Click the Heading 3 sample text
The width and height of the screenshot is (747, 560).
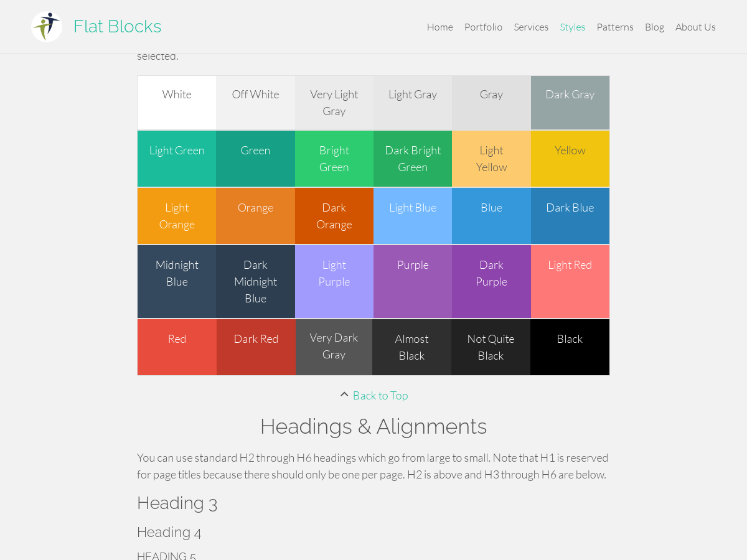click(x=177, y=503)
